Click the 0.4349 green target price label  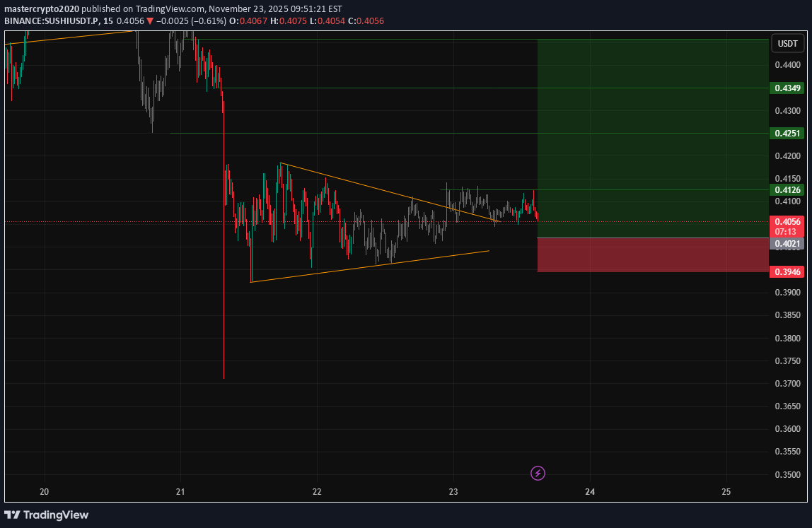click(787, 88)
